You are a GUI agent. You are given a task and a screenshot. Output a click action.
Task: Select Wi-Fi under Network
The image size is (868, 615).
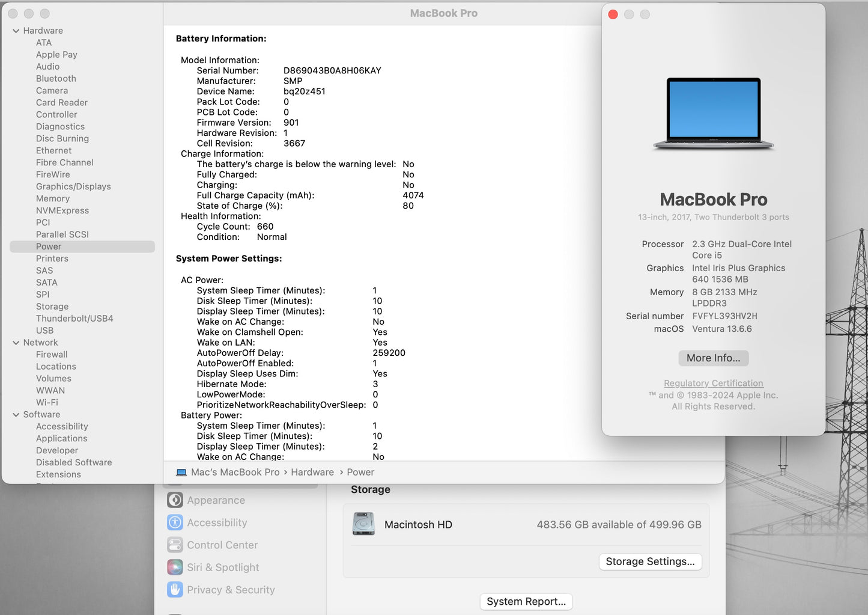point(46,402)
